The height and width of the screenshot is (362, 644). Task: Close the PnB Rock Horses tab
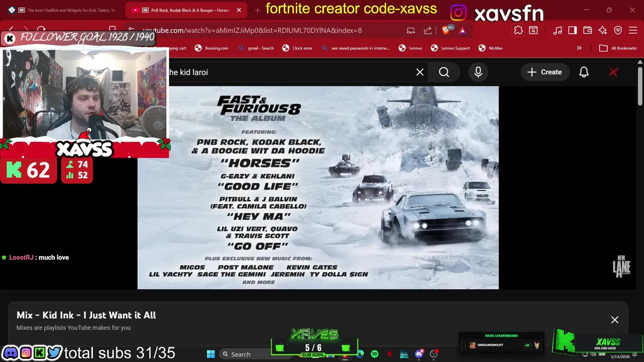(239, 10)
